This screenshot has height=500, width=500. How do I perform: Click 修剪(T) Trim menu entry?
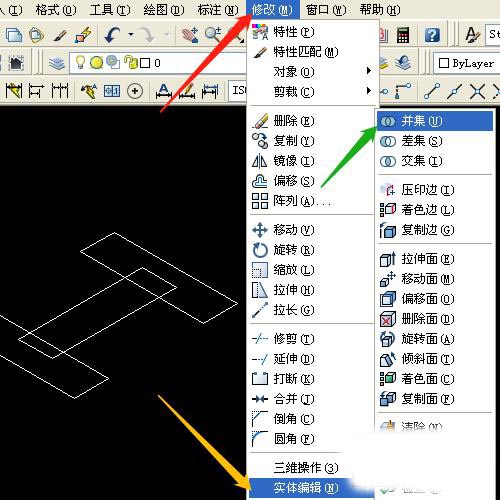312,339
